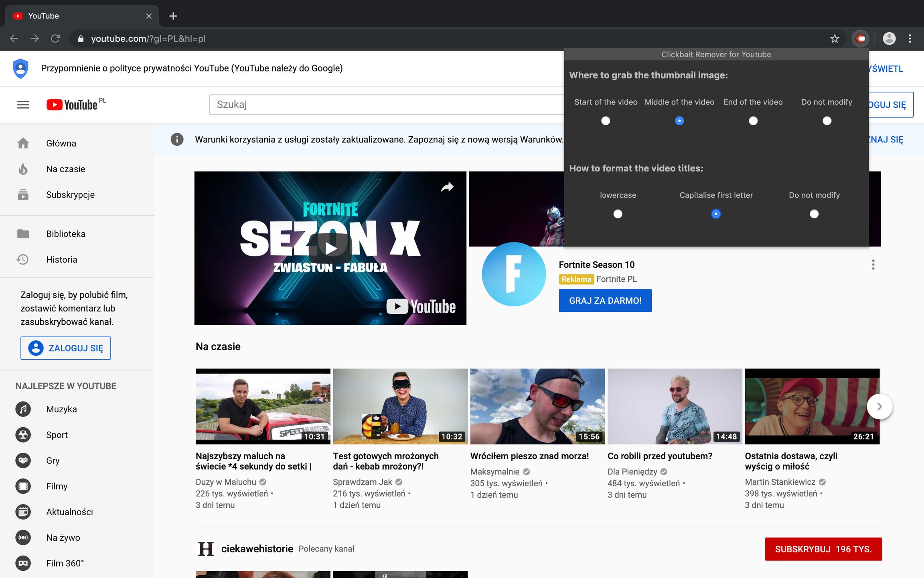This screenshot has height=578, width=924.
Task: Open the Chrome three-dot menu
Action: click(910, 39)
